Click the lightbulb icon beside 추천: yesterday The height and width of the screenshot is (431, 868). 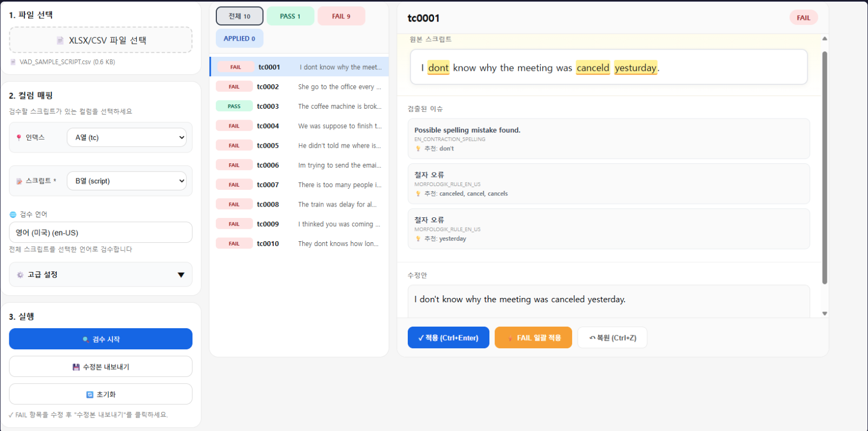[418, 238]
